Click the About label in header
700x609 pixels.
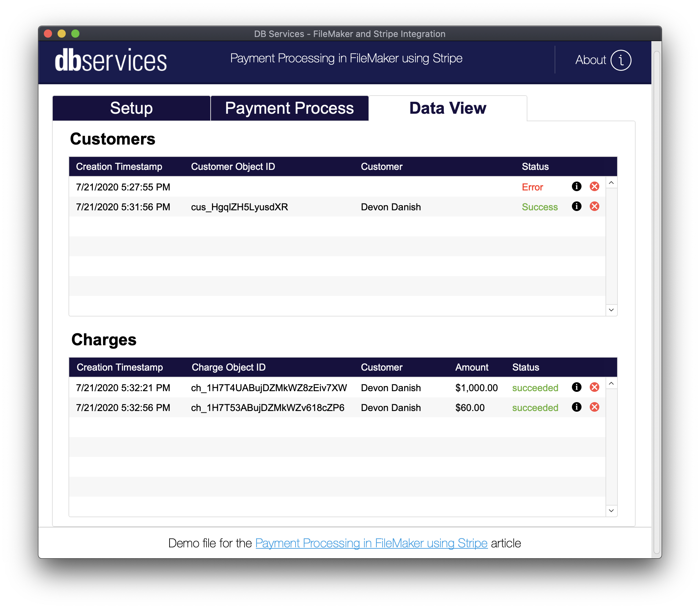click(590, 60)
